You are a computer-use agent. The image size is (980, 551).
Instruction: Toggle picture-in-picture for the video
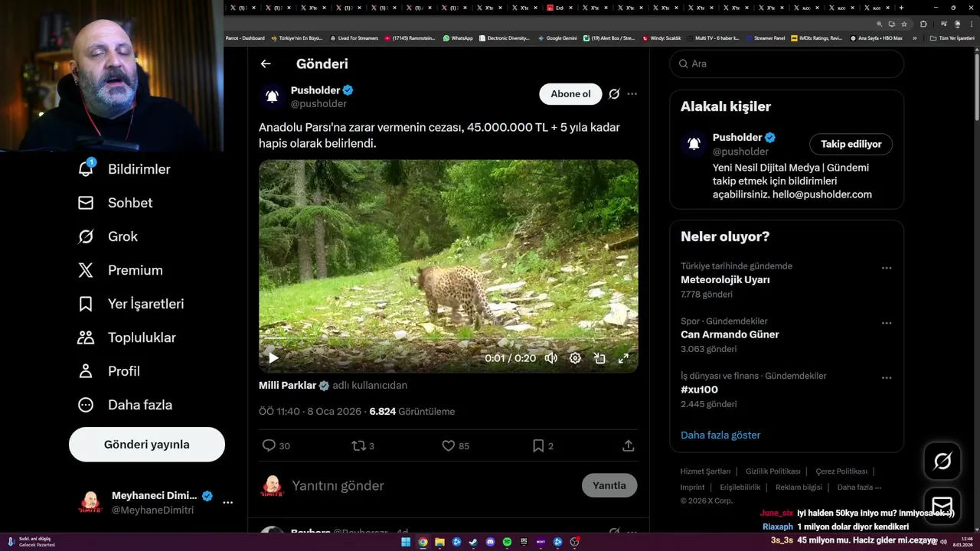pos(599,358)
